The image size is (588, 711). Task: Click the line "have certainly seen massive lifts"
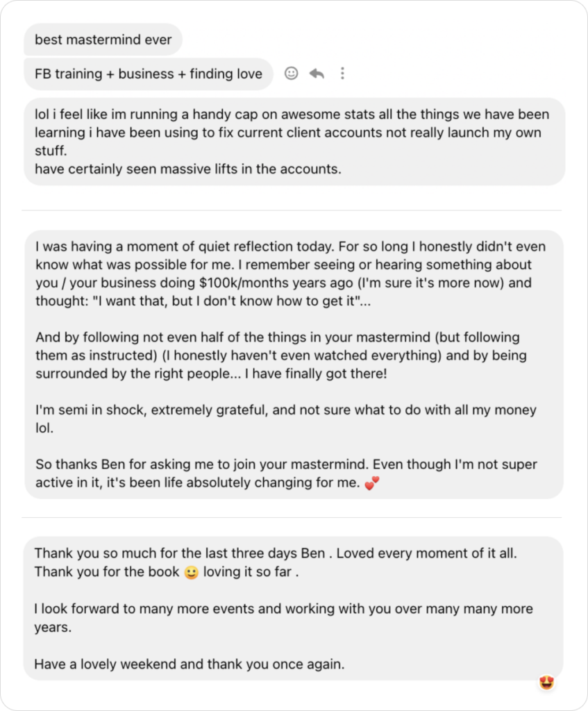pos(187,169)
